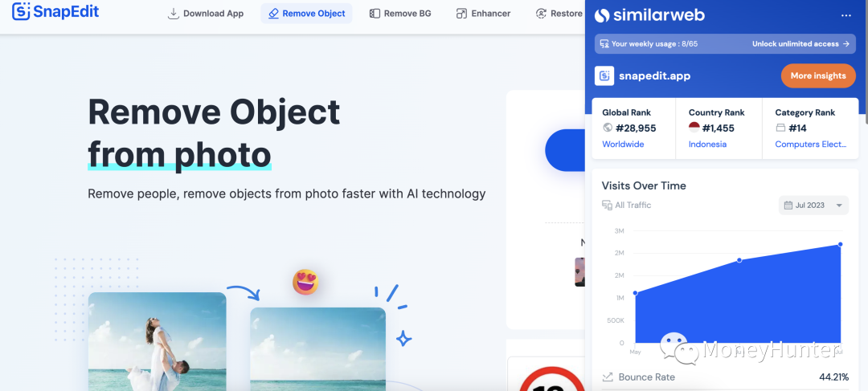Open the Similarweb three-dot menu
868x391 pixels.
pos(845,15)
